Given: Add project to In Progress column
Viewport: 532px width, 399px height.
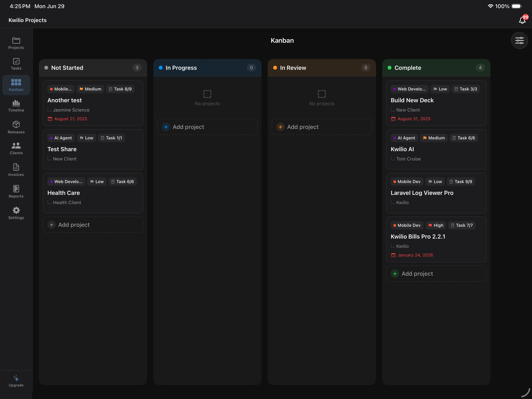Looking at the screenshot, I should pyautogui.click(x=207, y=127).
